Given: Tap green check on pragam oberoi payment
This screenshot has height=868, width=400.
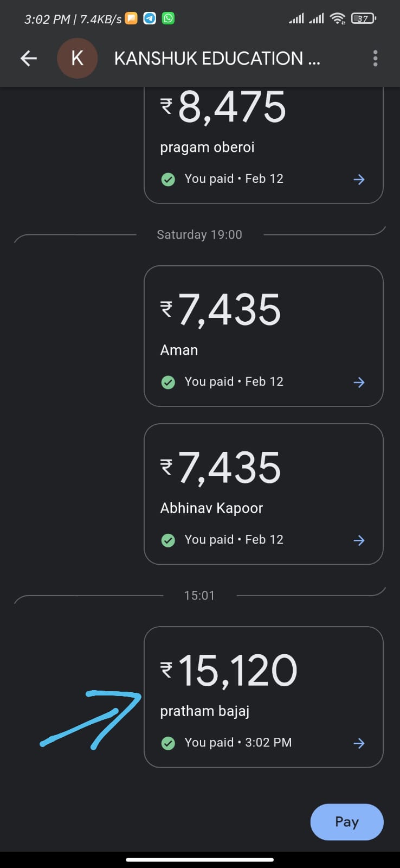Looking at the screenshot, I should tap(168, 180).
